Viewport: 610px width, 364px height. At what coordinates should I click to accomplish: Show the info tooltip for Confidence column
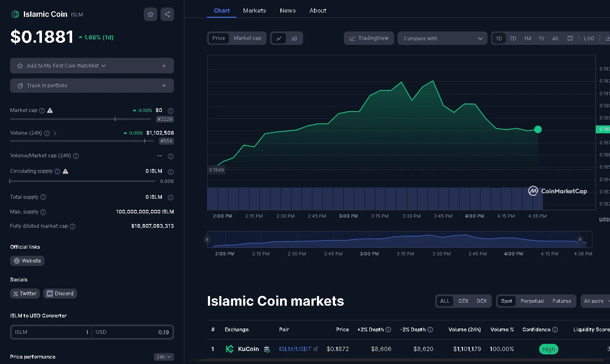(555, 330)
